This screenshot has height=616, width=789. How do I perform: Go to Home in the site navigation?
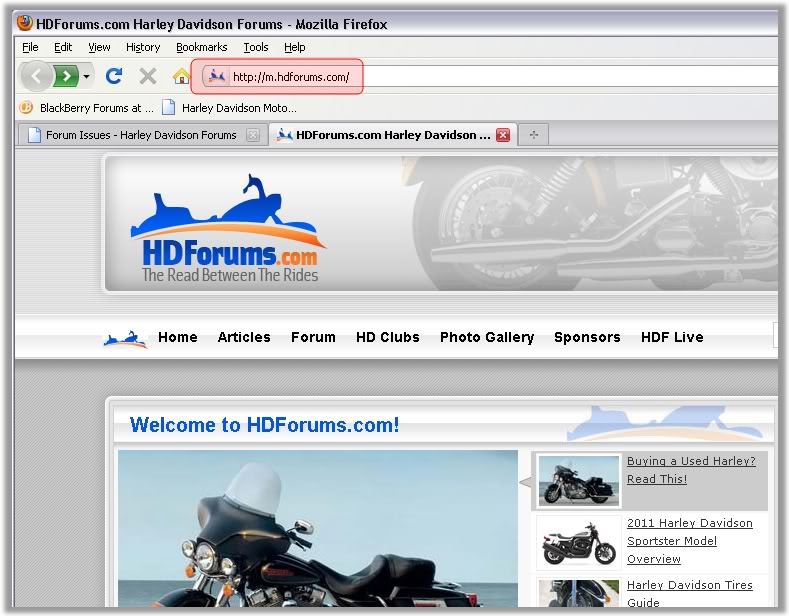click(178, 337)
